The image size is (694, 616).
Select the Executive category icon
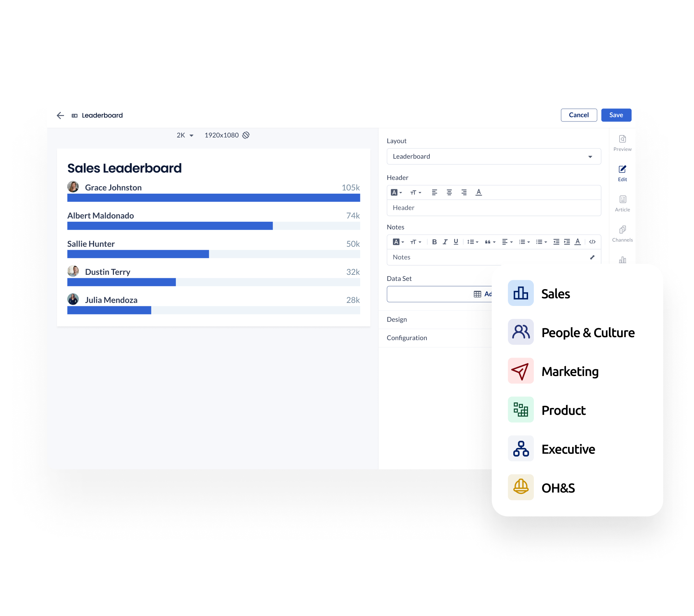point(520,450)
